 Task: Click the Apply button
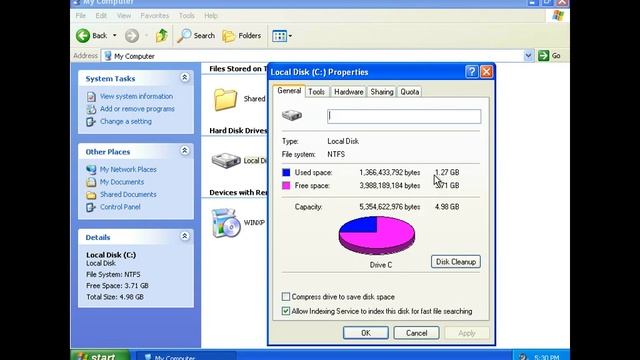pos(467,333)
